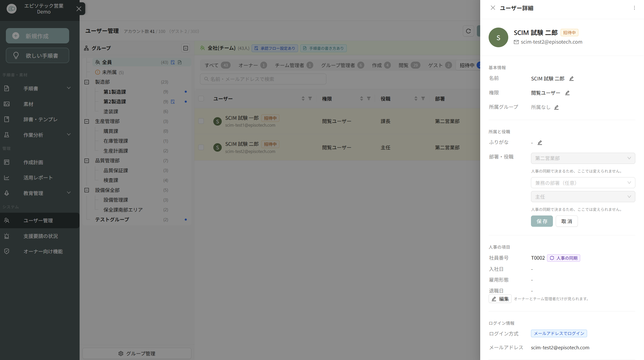Edit ふりがな pencil icon

pos(540,143)
